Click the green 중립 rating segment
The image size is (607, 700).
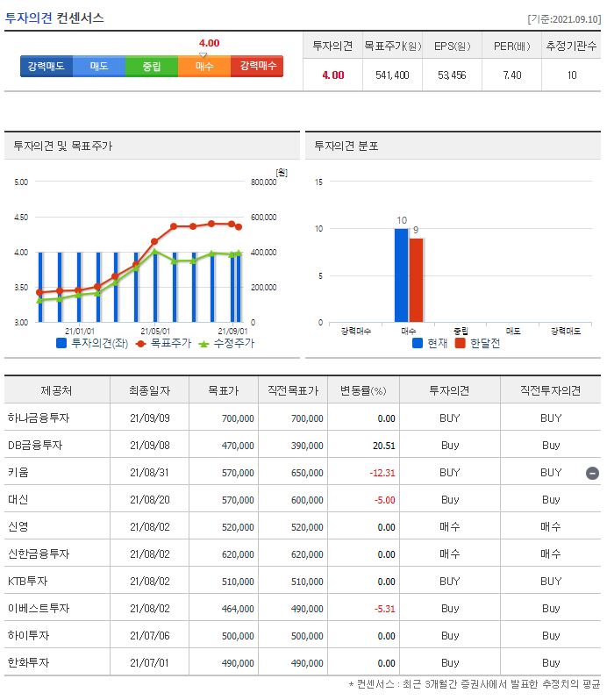coord(152,66)
